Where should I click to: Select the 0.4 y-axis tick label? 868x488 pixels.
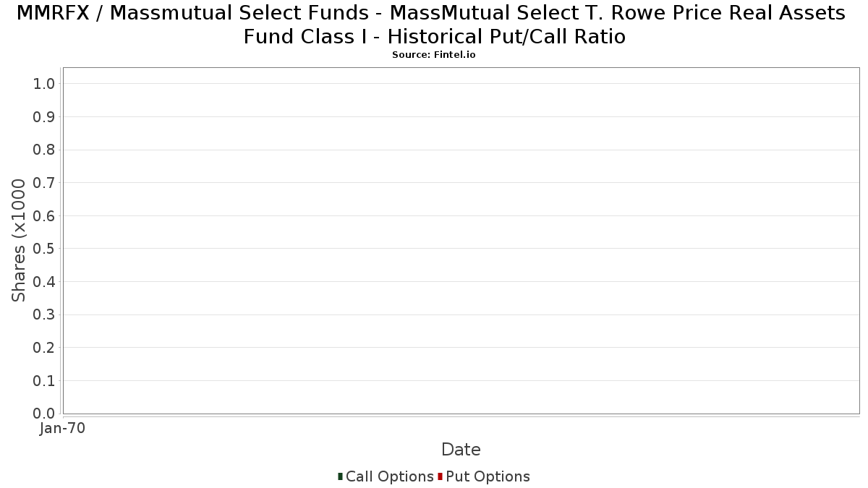point(44,282)
